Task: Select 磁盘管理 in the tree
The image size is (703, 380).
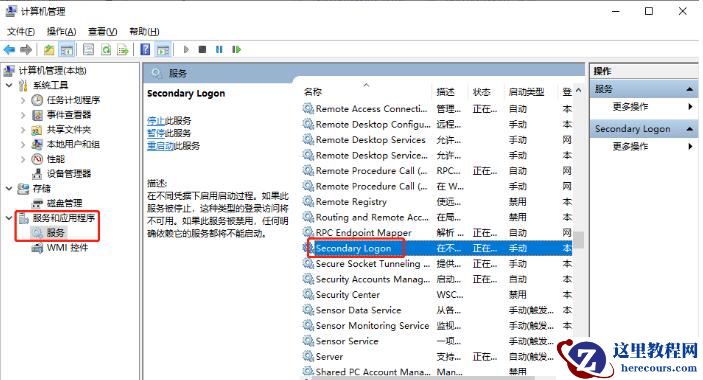Action: coord(65,203)
